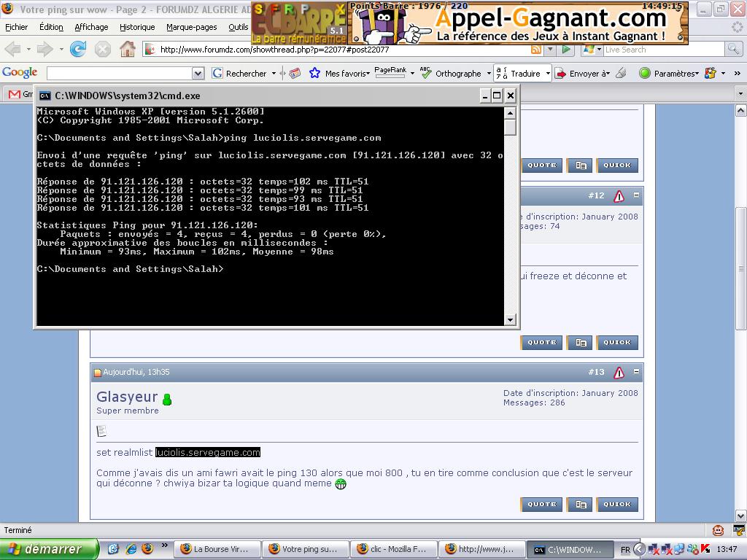
Task: Expand the Google search box dropdown
Action: [x=198, y=73]
